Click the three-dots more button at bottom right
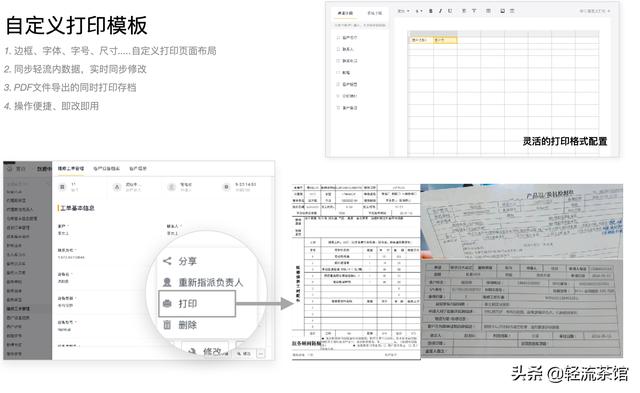The image size is (640, 393). (261, 353)
